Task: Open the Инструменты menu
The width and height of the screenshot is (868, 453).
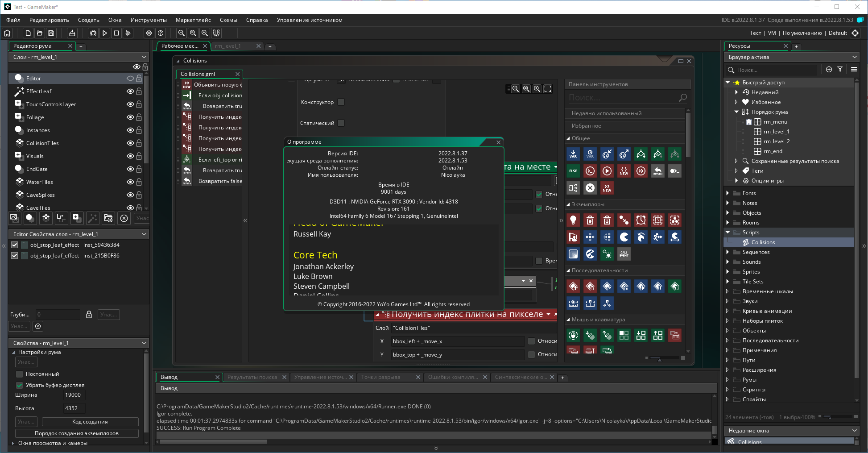Action: (149, 20)
